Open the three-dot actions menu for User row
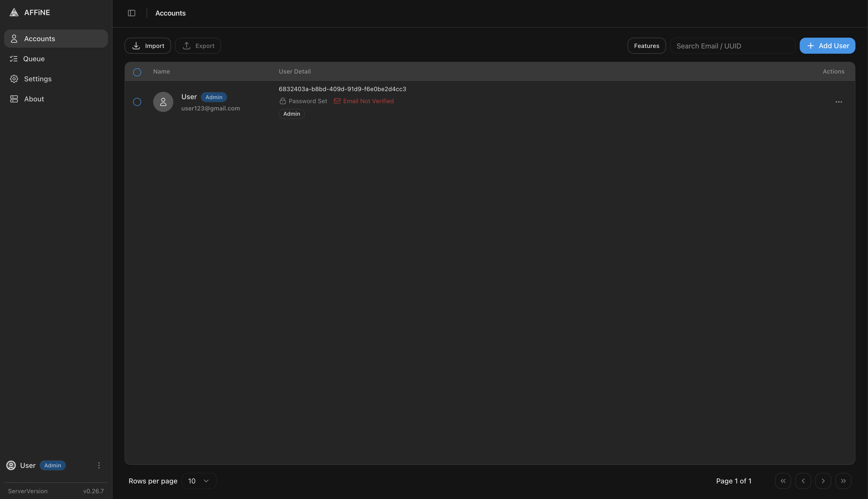 839,102
